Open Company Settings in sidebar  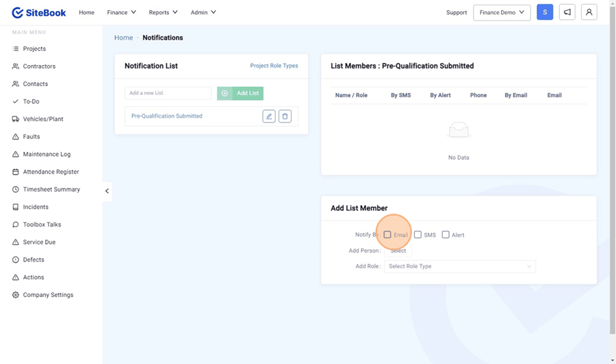pos(48,295)
